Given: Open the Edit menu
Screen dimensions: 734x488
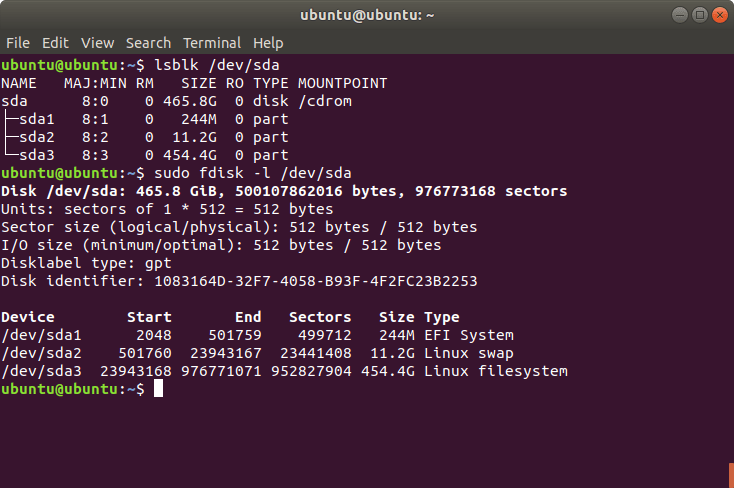Looking at the screenshot, I should (55, 43).
